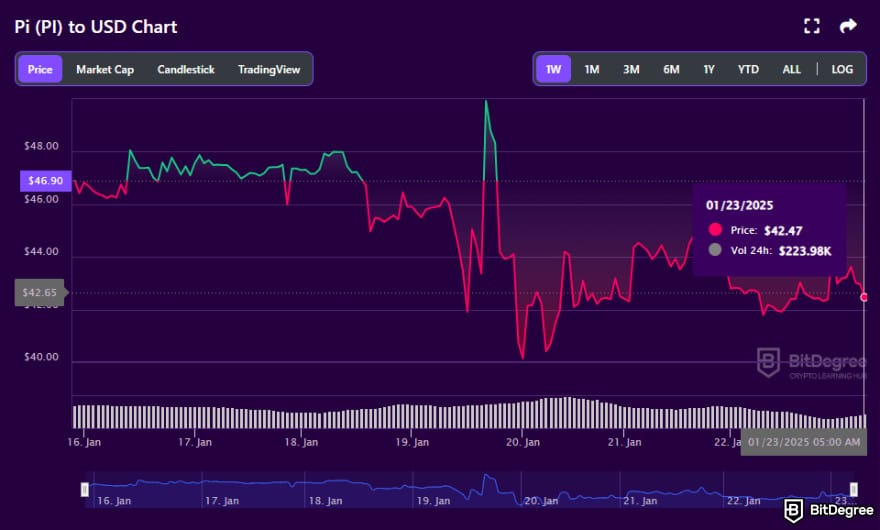Set the time range to 1M
Screen dimensions: 880x530
(x=592, y=69)
